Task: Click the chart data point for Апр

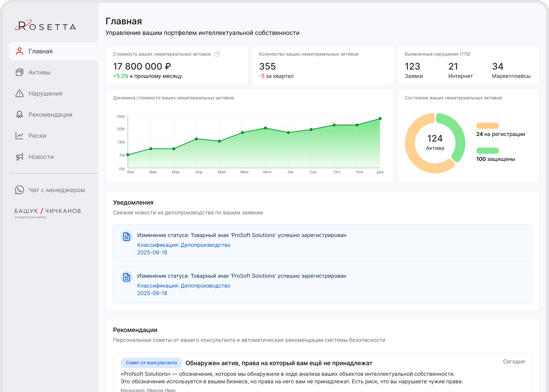Action: (x=197, y=139)
